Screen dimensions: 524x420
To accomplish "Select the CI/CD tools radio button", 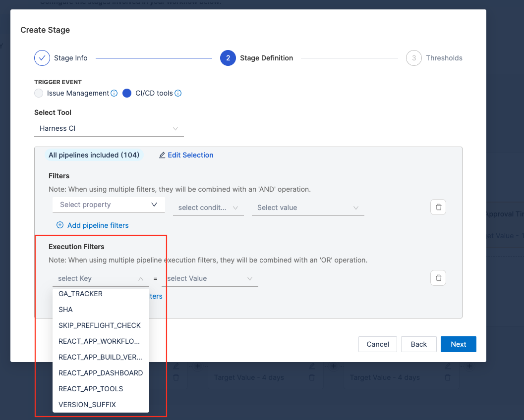I will click(x=127, y=93).
